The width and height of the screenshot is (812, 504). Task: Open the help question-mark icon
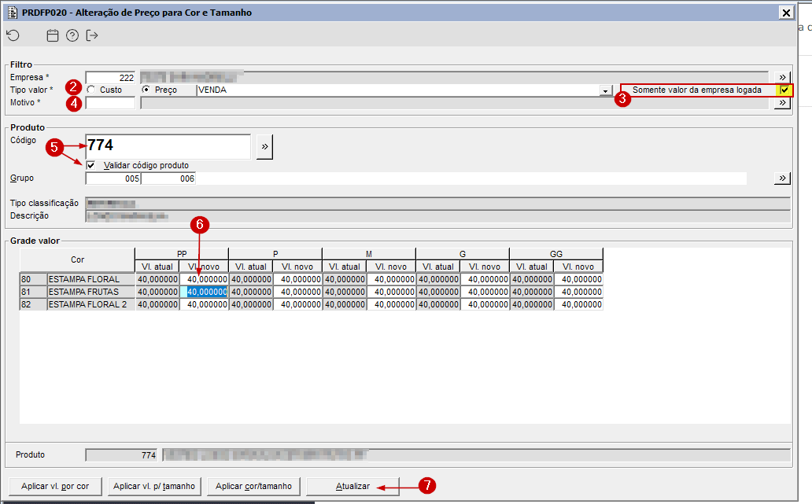72,35
